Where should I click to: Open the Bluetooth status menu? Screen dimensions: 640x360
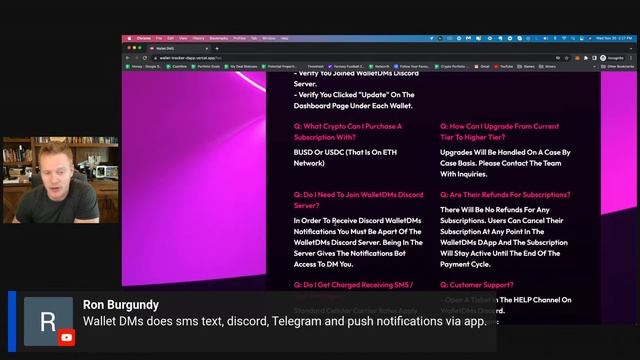click(555, 38)
